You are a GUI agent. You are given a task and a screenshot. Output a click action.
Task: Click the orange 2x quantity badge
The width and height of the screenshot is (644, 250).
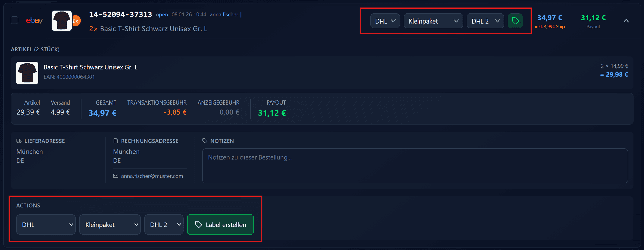point(76,21)
